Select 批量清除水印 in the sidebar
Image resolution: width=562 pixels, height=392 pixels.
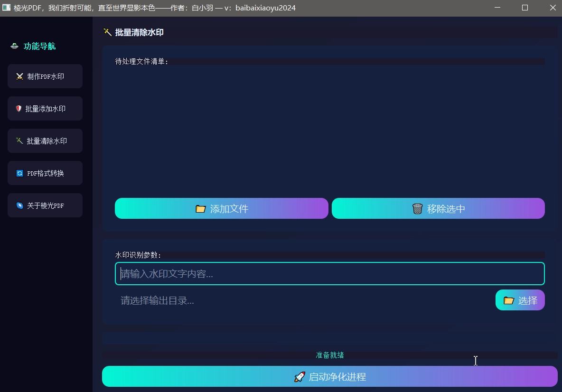pos(45,141)
